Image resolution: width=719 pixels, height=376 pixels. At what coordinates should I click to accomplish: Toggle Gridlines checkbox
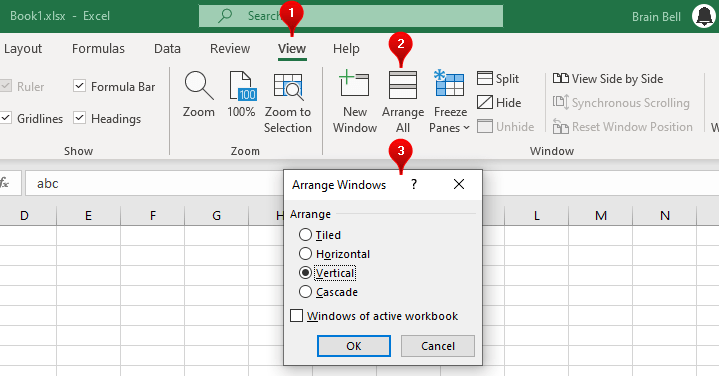coord(6,118)
